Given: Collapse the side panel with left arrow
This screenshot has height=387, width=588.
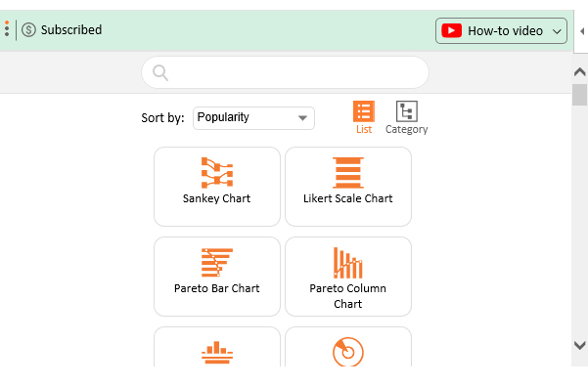Looking at the screenshot, I should pyautogui.click(x=582, y=31).
